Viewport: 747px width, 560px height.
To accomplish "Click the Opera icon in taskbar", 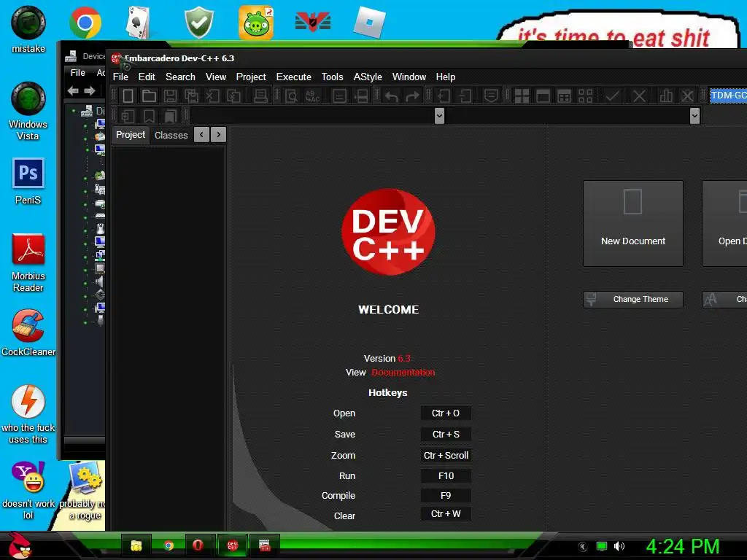I will coord(197,545).
